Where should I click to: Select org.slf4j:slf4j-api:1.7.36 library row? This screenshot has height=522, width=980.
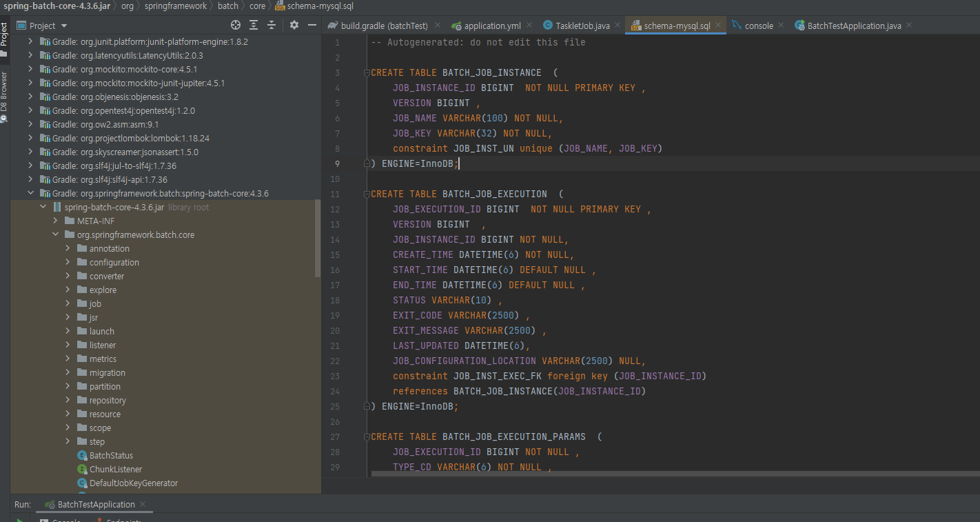coord(165,179)
